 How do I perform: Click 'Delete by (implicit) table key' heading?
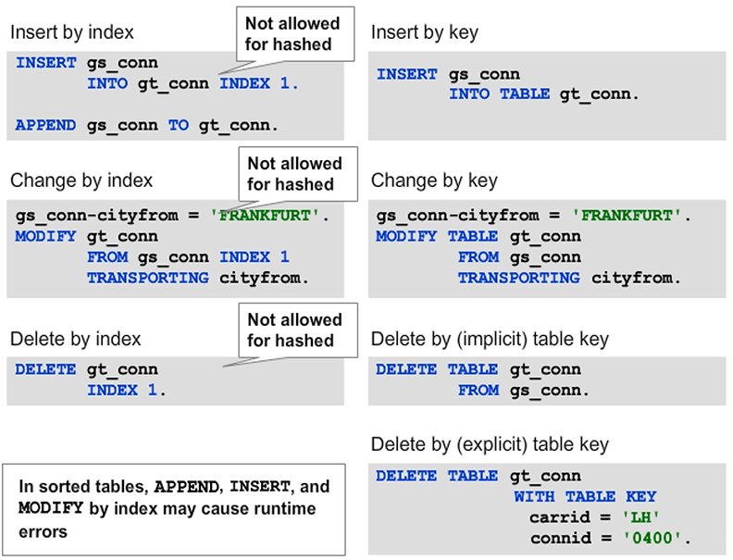pyautogui.click(x=490, y=339)
